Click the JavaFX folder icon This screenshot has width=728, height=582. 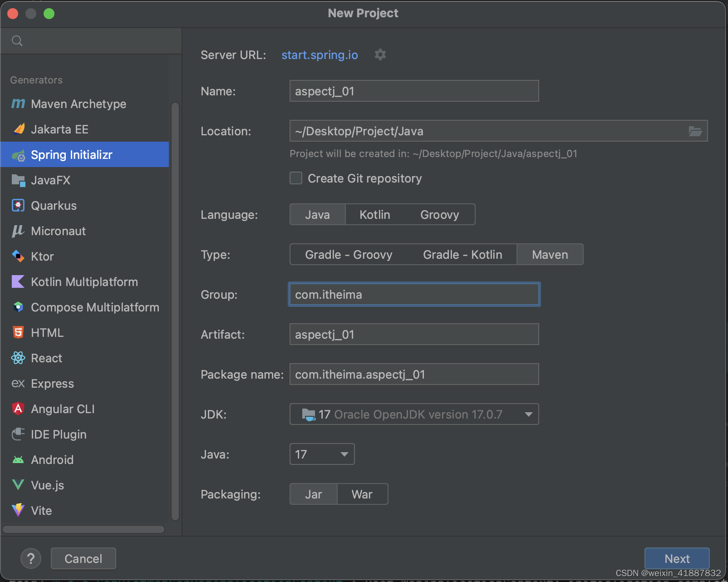(19, 180)
